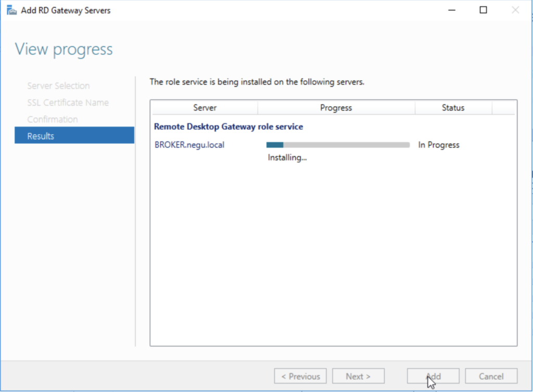
Task: Click the In Progress status text
Action: (439, 145)
